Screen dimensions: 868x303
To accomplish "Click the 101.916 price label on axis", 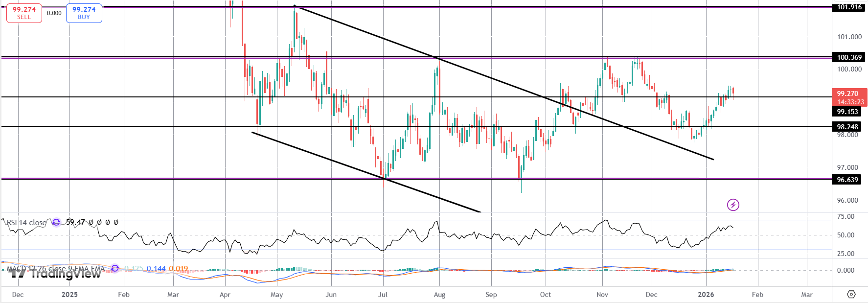I will click(x=849, y=7).
